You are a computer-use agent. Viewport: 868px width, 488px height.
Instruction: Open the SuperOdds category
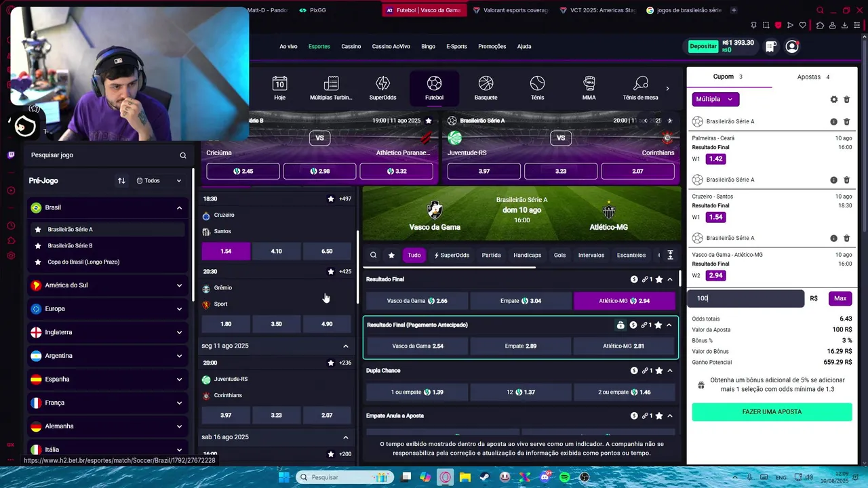382,88
